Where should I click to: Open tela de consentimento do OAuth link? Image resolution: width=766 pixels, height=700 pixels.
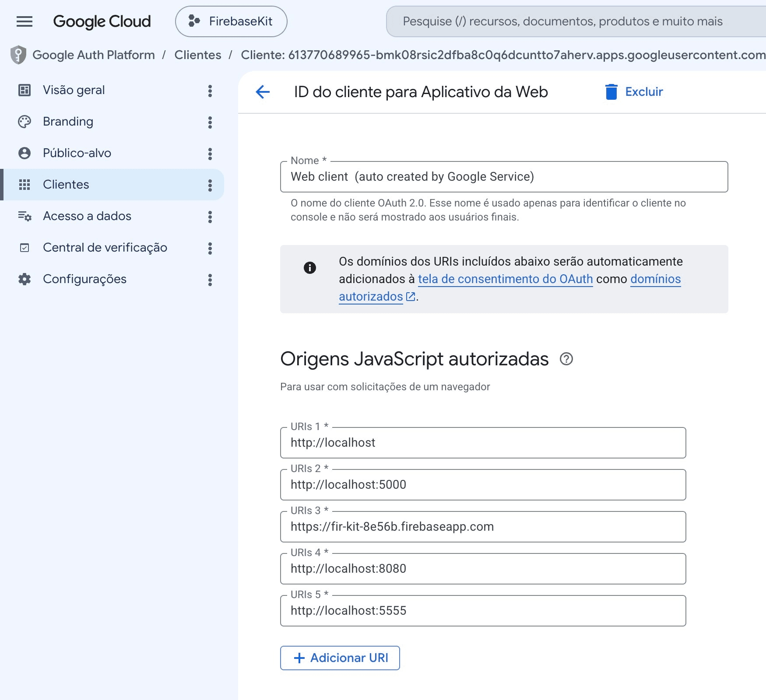(505, 279)
